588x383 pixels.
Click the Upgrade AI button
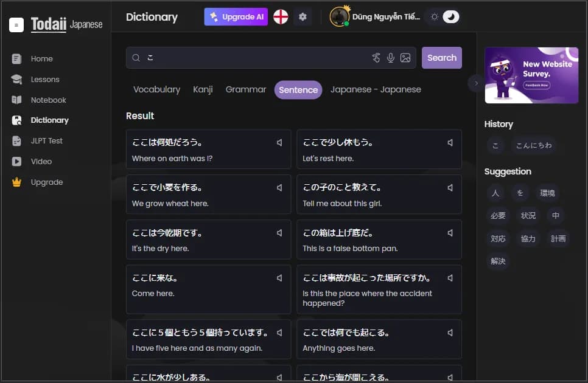click(236, 17)
